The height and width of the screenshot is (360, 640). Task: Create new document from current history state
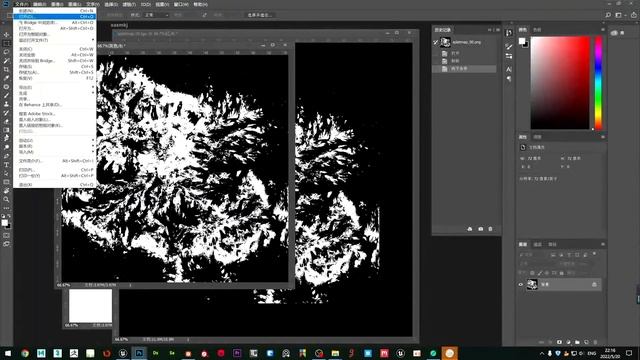tap(470, 229)
